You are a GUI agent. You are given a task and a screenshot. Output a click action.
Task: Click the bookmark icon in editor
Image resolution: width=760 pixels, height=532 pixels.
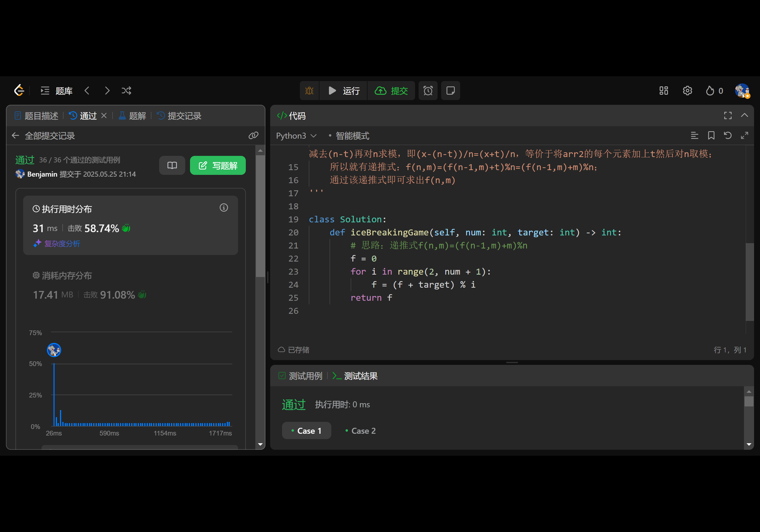(711, 135)
